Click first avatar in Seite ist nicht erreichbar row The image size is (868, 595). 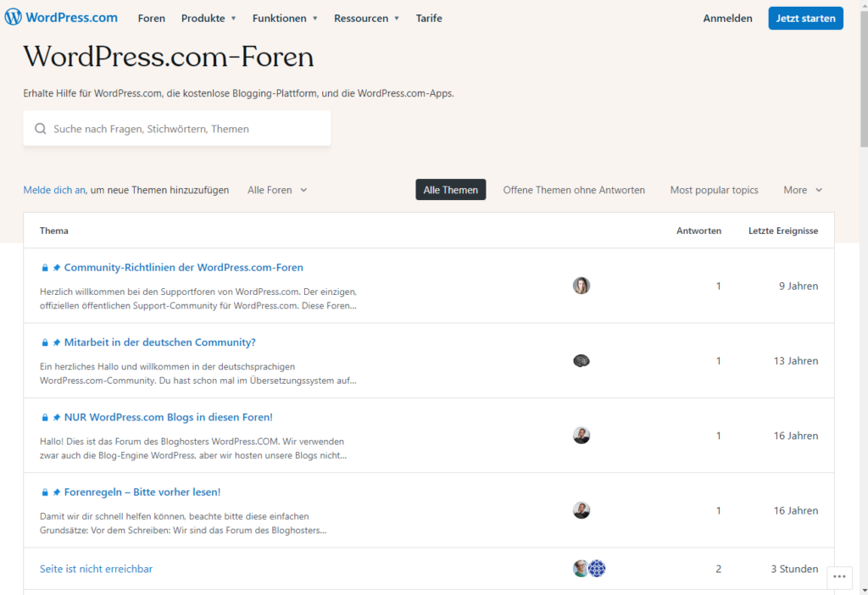point(580,569)
